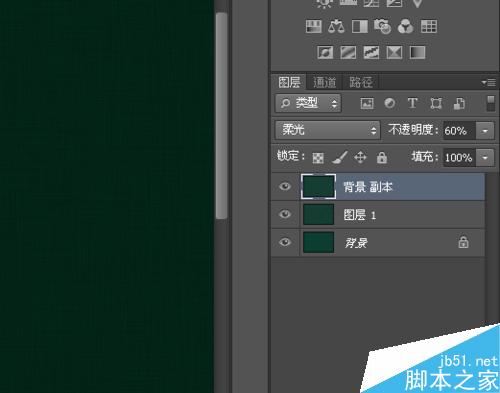Add a Channel Mixer adjustment layer
Image resolution: width=500 pixels, height=393 pixels.
click(x=406, y=27)
